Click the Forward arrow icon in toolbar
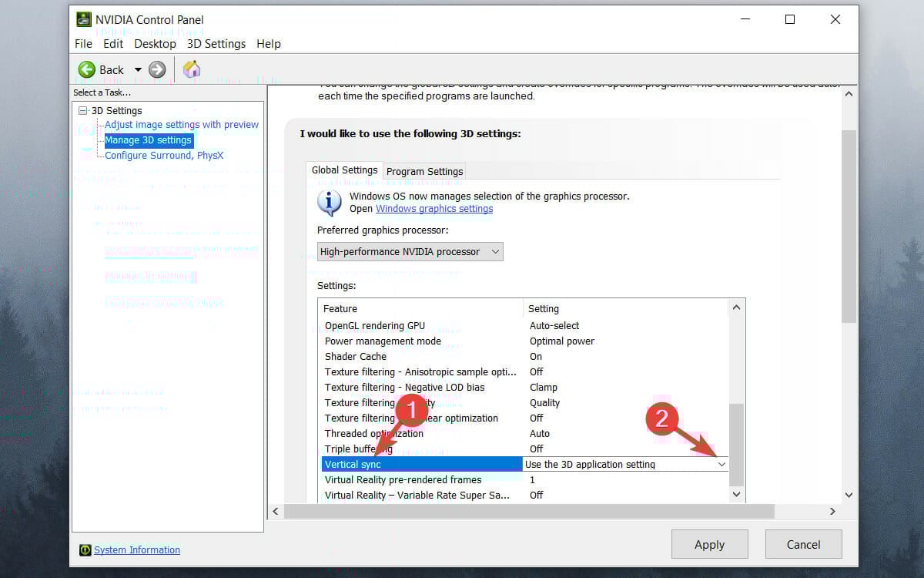The height and width of the screenshot is (578, 924). pyautogui.click(x=157, y=69)
